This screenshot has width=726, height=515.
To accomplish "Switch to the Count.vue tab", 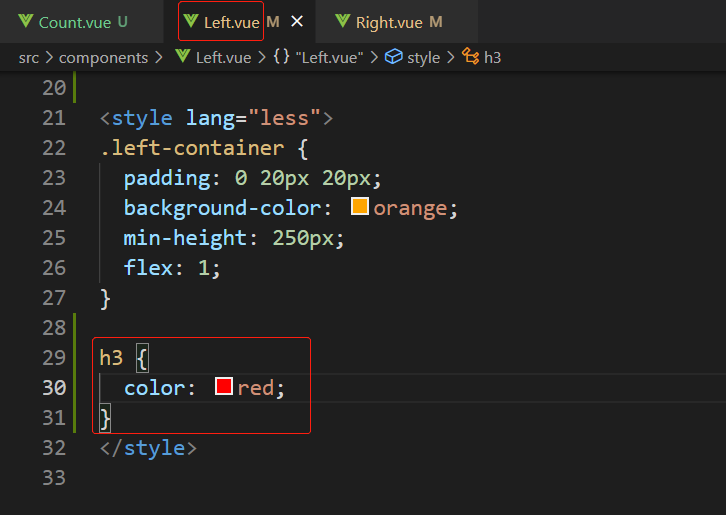I will tap(75, 21).
